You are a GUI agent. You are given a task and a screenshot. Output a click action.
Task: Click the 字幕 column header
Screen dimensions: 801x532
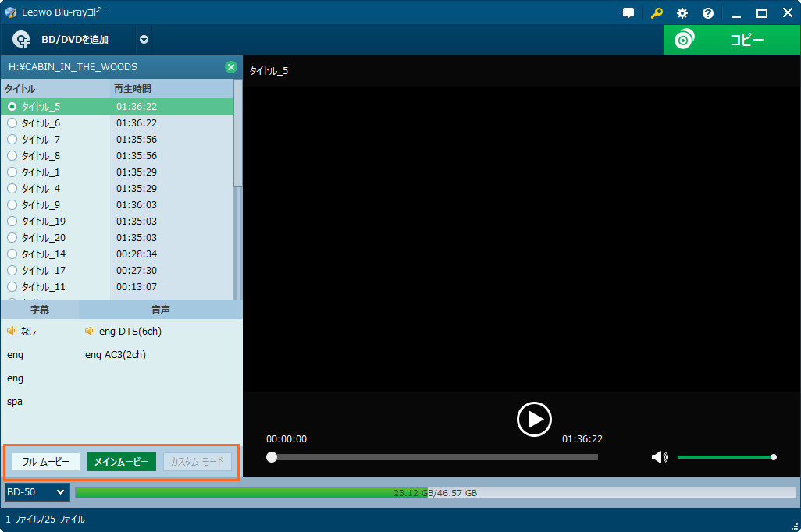40,310
